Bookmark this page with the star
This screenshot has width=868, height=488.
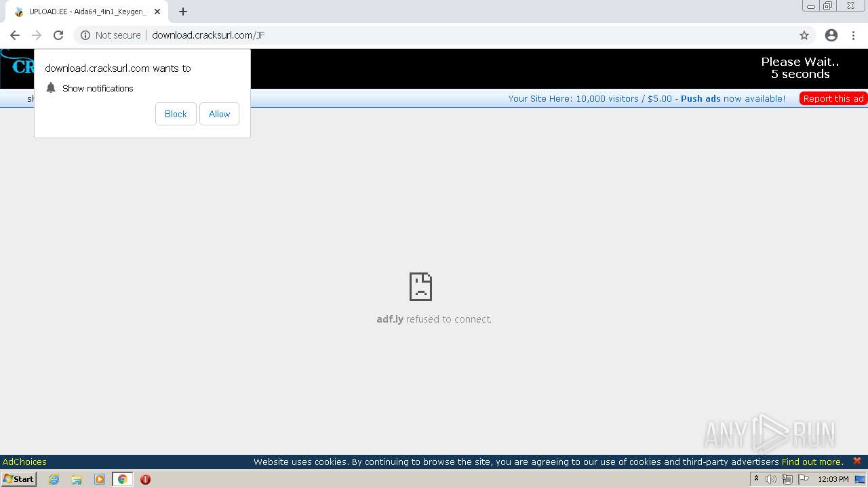(804, 35)
